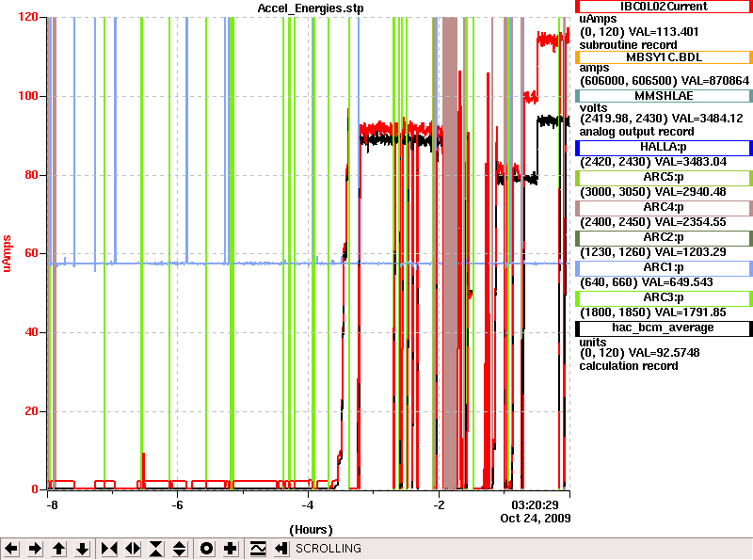Select the MBSY1C.BDL legend entry
Screen dimensions: 753x560
[664, 57]
